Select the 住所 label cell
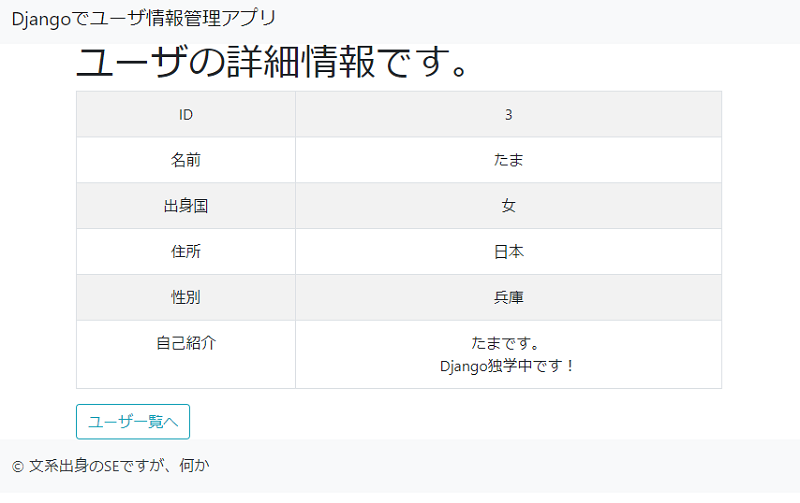Viewport: 800px width, 503px height. tap(186, 252)
